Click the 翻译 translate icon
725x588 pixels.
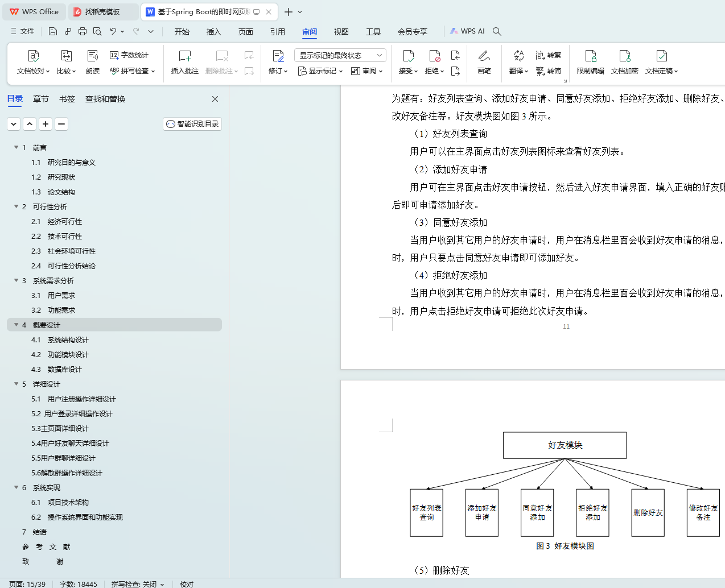[519, 56]
